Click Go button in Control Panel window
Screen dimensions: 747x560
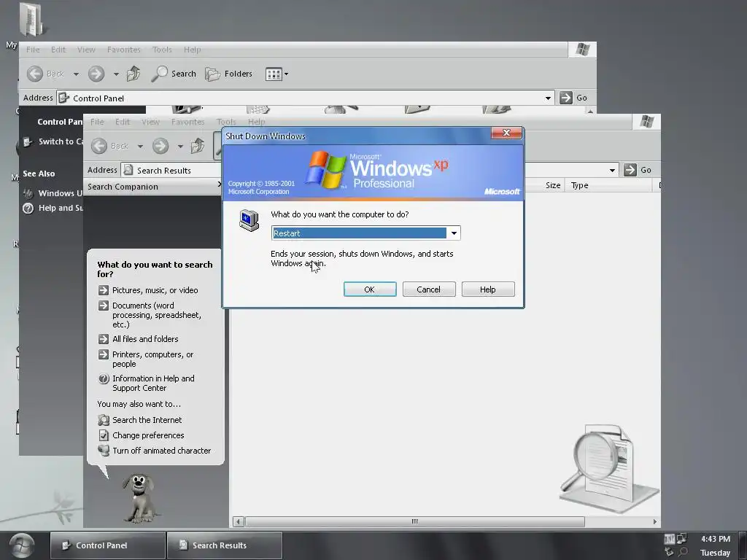pos(573,98)
